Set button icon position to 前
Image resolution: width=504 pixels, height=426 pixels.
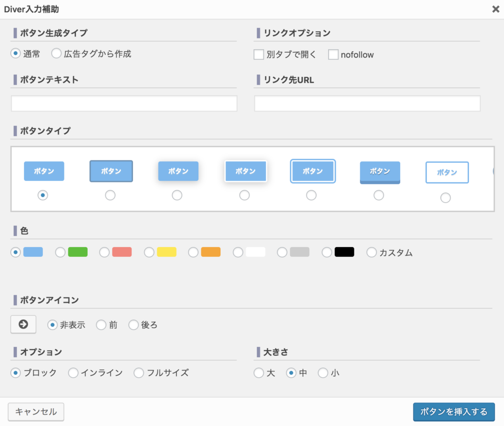tap(101, 325)
